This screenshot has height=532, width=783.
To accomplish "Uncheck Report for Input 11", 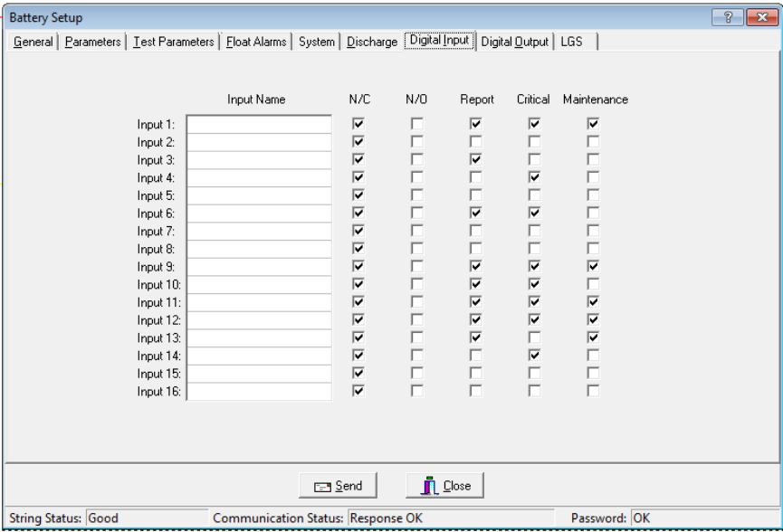I will 476,302.
